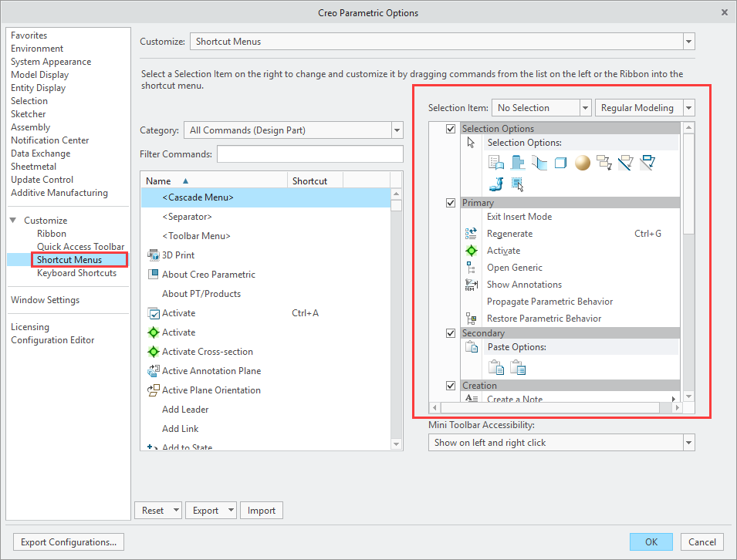Click OK to apply options
Viewport: 737px width, 560px height.
651,542
